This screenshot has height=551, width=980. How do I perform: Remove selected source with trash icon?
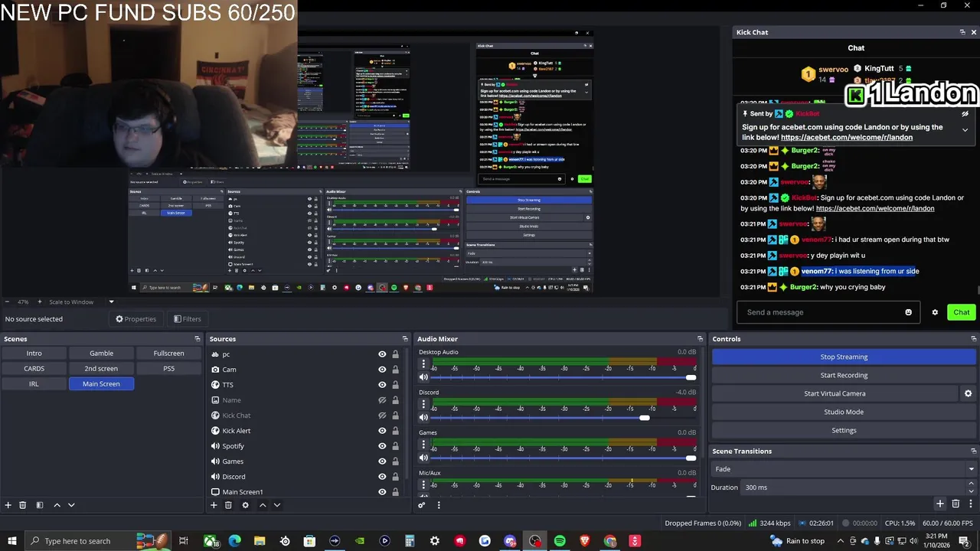[228, 505]
